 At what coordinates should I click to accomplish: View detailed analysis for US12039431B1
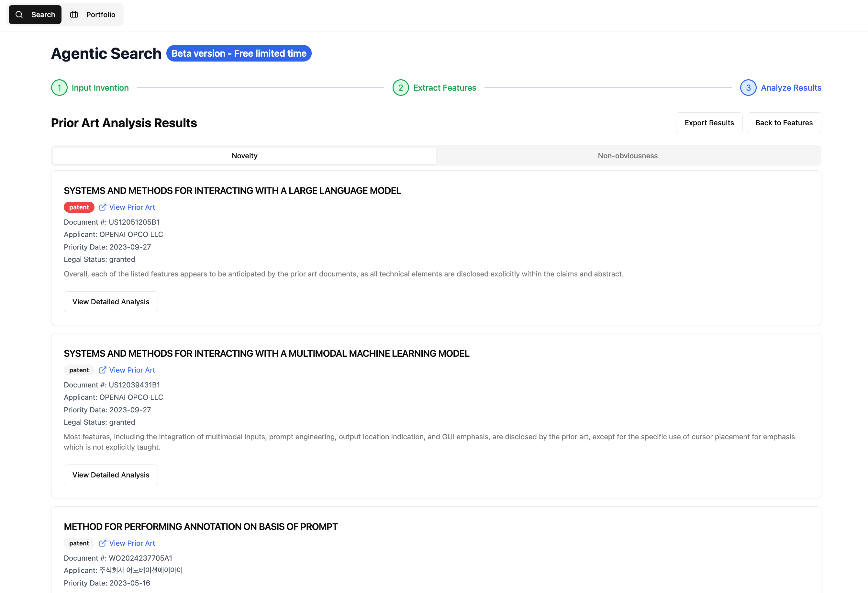pos(111,475)
